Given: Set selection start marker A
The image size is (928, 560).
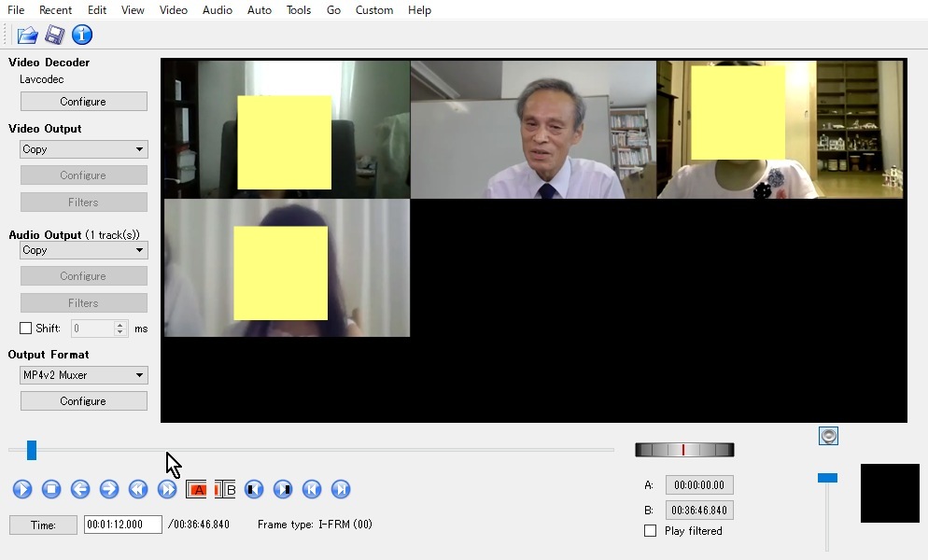Looking at the screenshot, I should tap(196, 490).
